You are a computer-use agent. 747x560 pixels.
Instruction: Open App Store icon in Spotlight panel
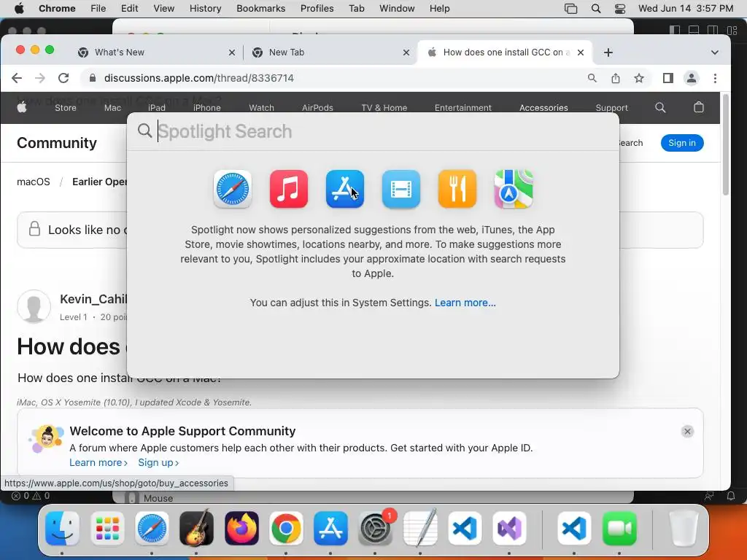[345, 189]
